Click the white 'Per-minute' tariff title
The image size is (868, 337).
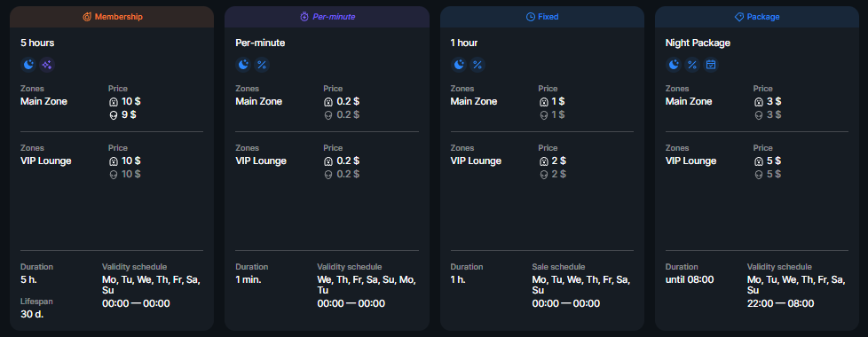tap(260, 43)
